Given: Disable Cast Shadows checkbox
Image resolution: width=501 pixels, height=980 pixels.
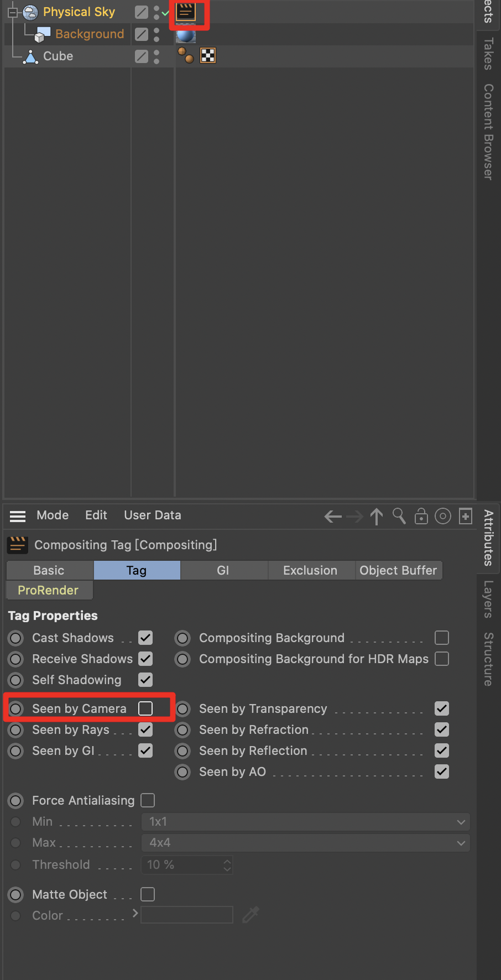Looking at the screenshot, I should (145, 638).
